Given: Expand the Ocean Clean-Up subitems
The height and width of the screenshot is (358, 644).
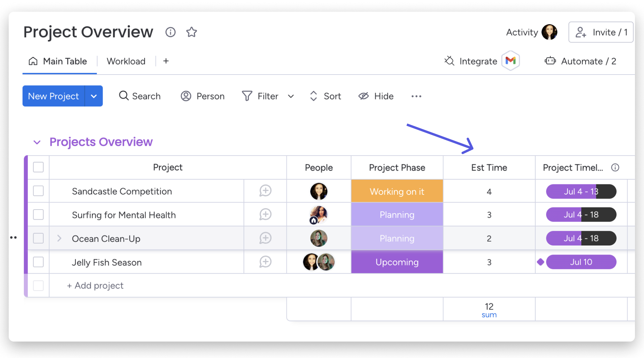Looking at the screenshot, I should pos(59,238).
